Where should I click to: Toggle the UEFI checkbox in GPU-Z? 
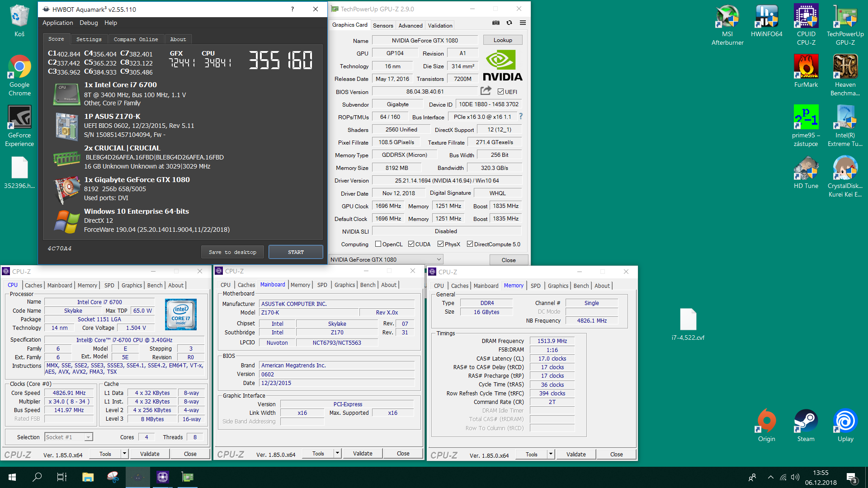(x=500, y=92)
